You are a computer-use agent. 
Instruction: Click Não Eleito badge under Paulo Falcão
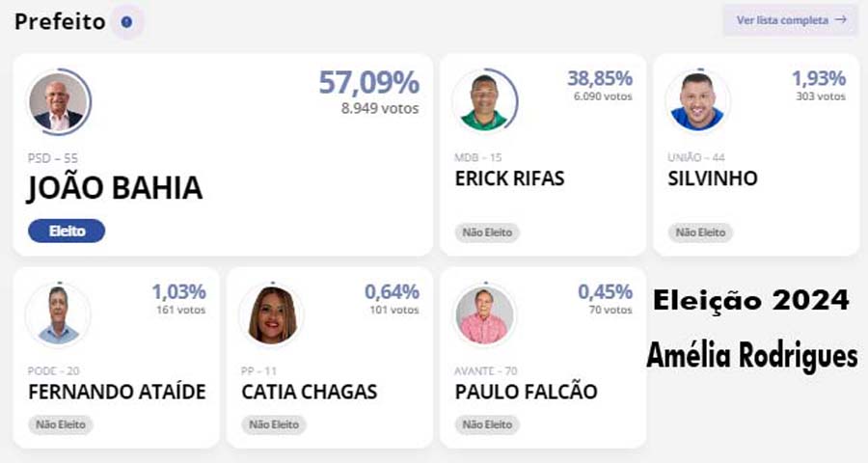487,424
